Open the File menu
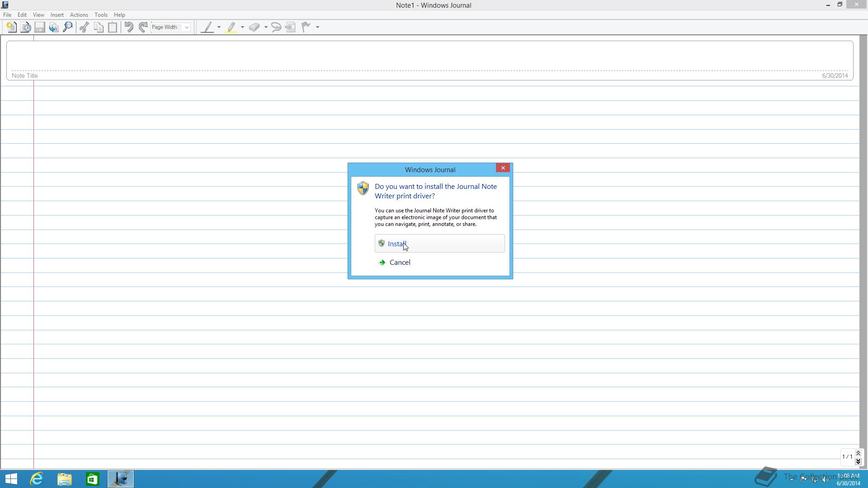 [x=7, y=15]
